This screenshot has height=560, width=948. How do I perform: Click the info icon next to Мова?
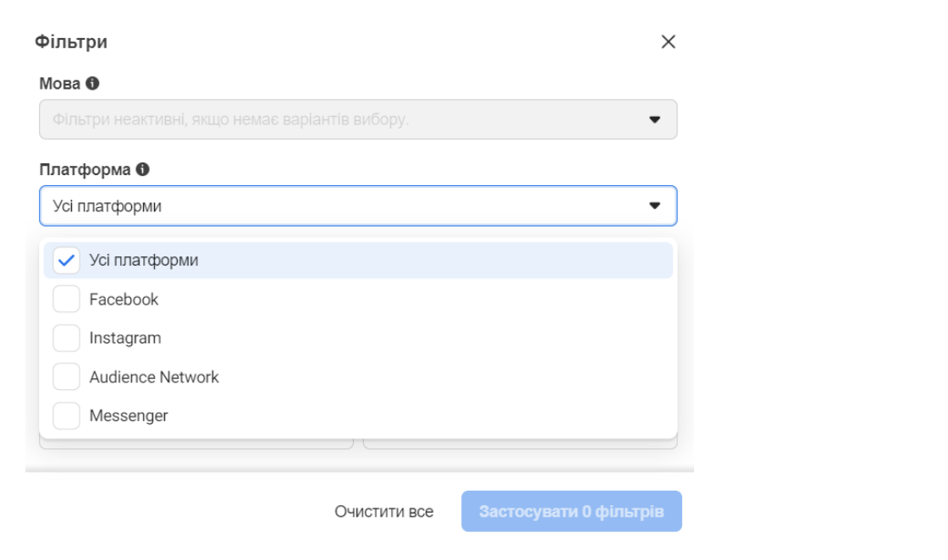point(92,84)
